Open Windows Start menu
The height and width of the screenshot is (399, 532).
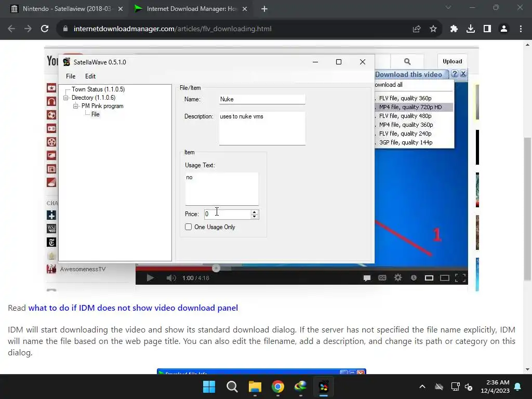point(209,387)
